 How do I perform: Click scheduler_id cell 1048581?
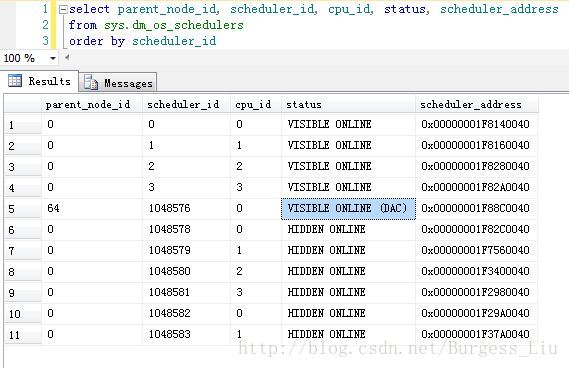coord(187,293)
